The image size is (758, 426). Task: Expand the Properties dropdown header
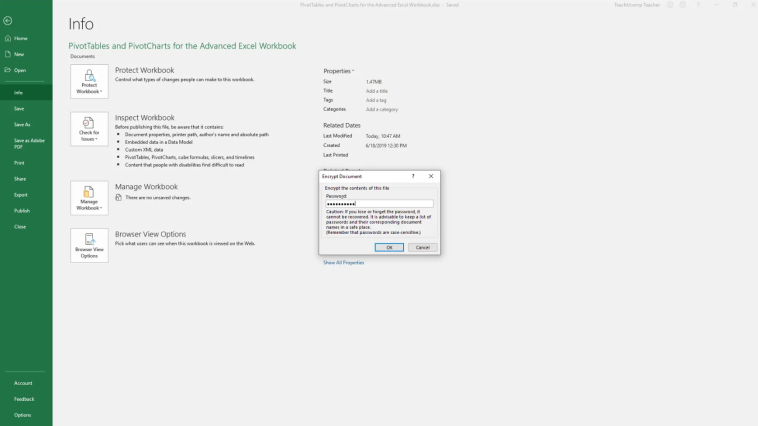coord(338,71)
